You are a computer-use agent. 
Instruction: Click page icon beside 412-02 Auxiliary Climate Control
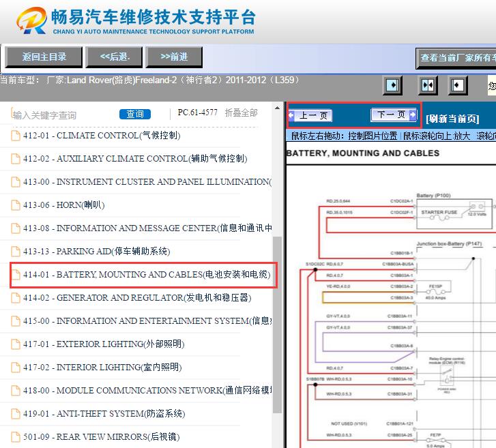click(16, 158)
